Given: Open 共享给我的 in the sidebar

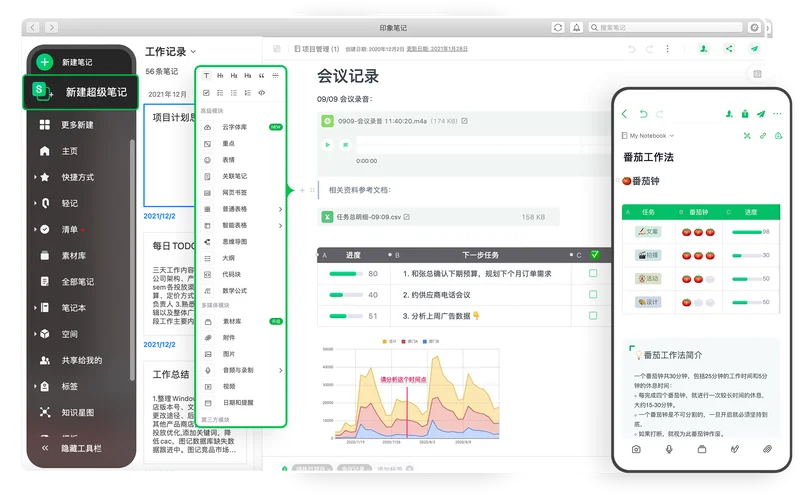Looking at the screenshot, I should pyautogui.click(x=71, y=360).
